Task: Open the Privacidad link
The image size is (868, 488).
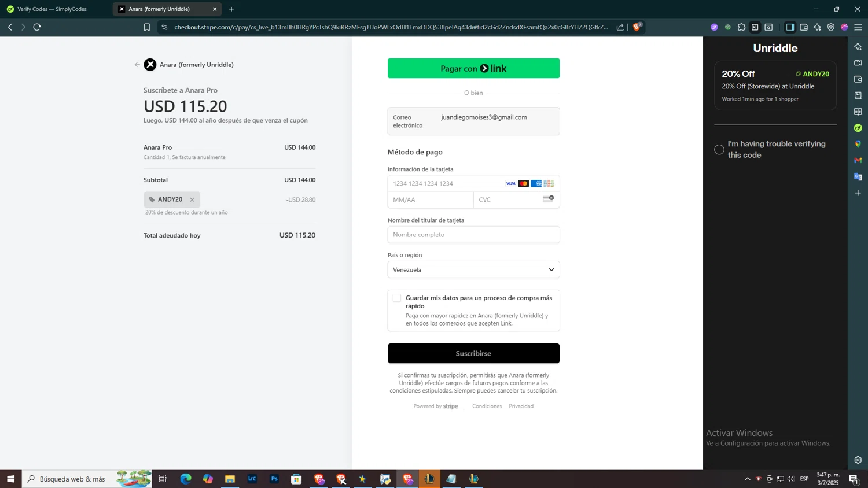Action: click(521, 406)
